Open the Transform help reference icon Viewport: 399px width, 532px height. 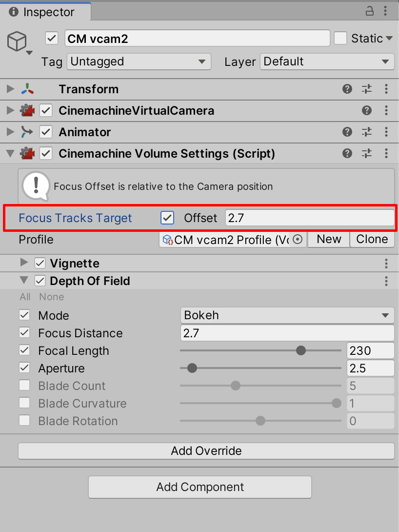(x=347, y=89)
